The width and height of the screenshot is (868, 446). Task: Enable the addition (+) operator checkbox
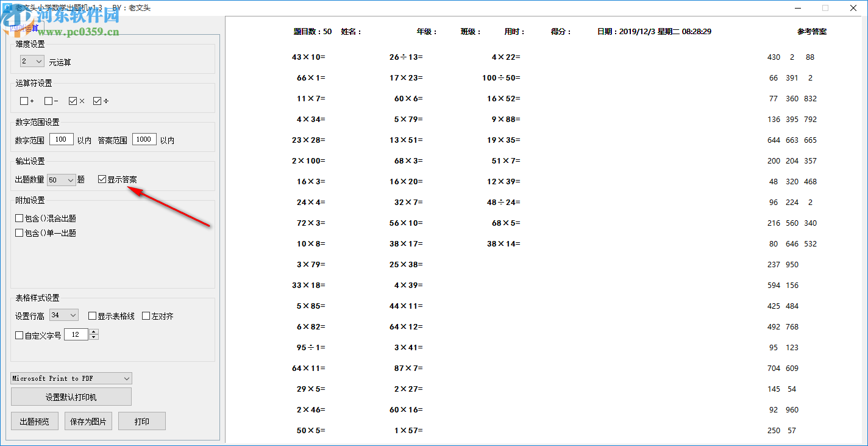click(23, 101)
